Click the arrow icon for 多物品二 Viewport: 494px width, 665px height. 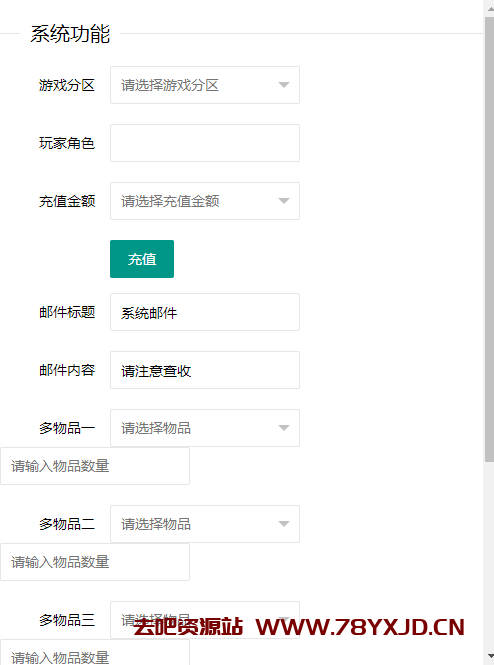284,524
